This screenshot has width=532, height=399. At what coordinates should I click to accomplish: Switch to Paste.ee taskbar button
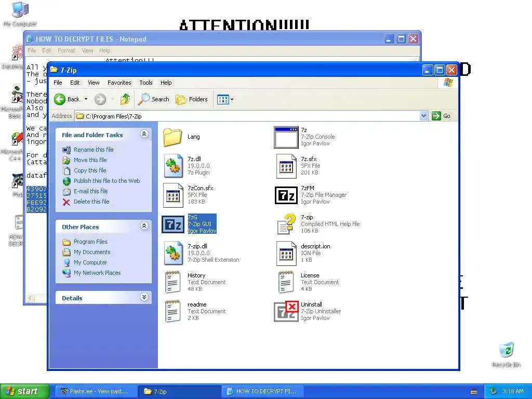pyautogui.click(x=96, y=391)
